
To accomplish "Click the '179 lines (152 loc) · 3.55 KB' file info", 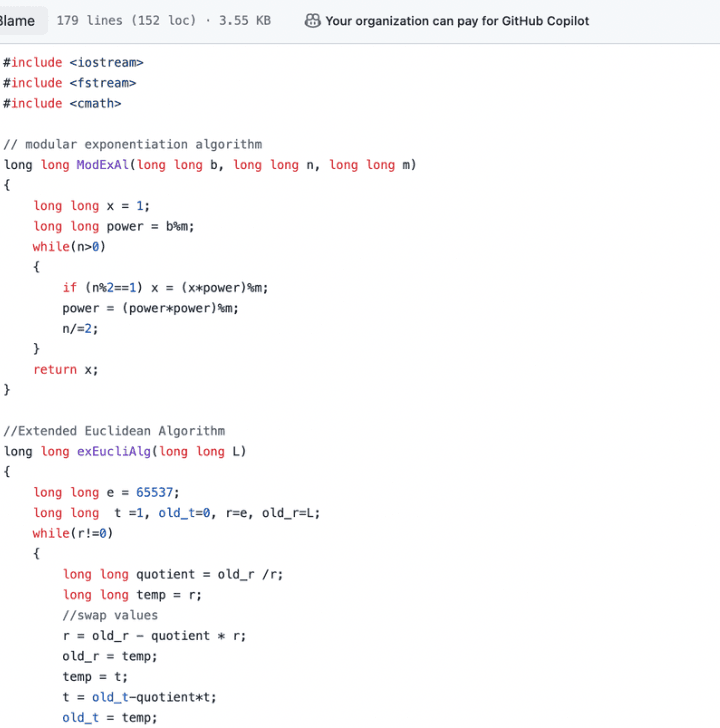I will point(163,21).
